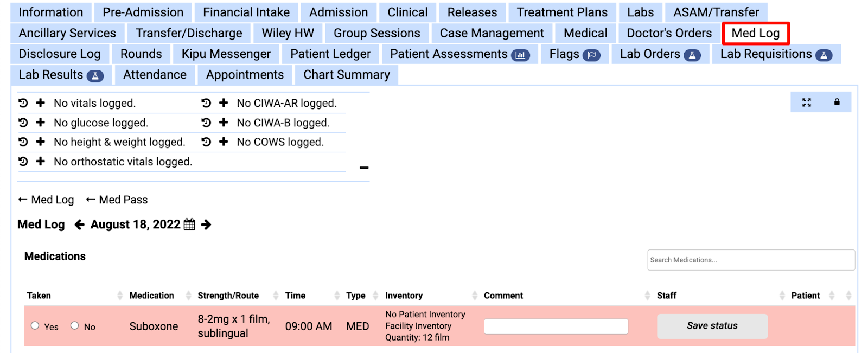The image size is (868, 353).
Task: Add a CIWA-AR entry with plus icon
Action: 224,103
